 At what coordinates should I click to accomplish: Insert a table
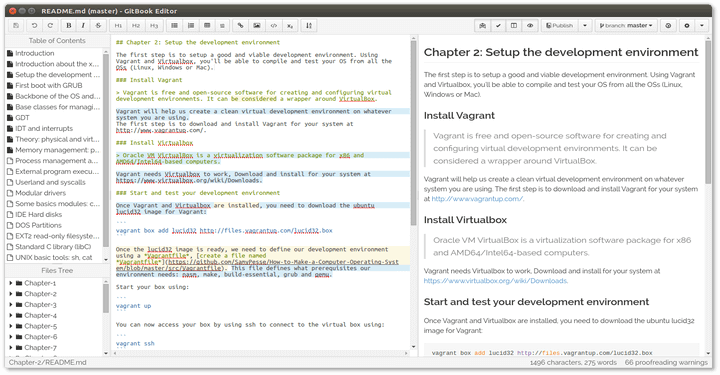(207, 26)
